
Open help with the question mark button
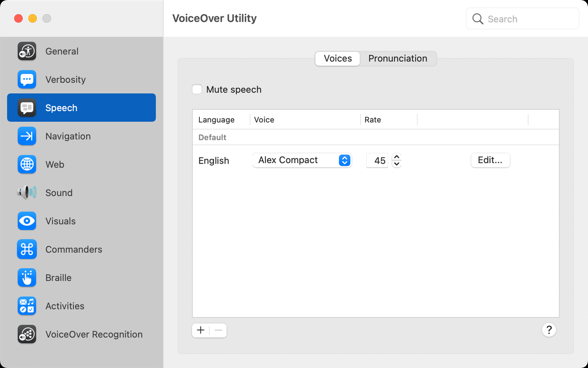[549, 330]
